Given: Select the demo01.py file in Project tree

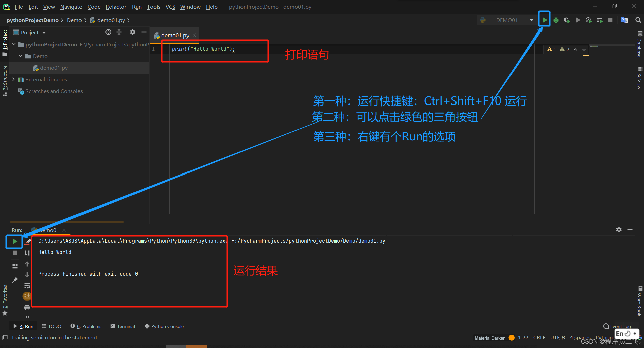Looking at the screenshot, I should point(54,68).
